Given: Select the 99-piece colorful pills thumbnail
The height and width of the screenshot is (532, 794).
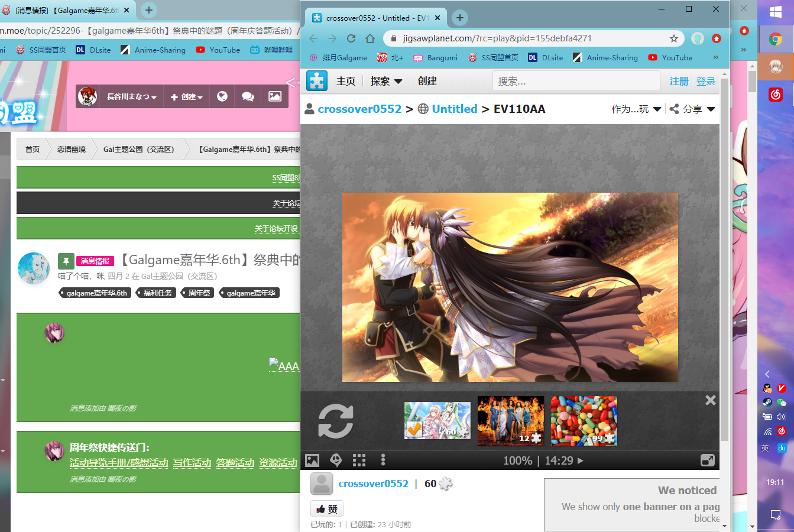Looking at the screenshot, I should [584, 420].
